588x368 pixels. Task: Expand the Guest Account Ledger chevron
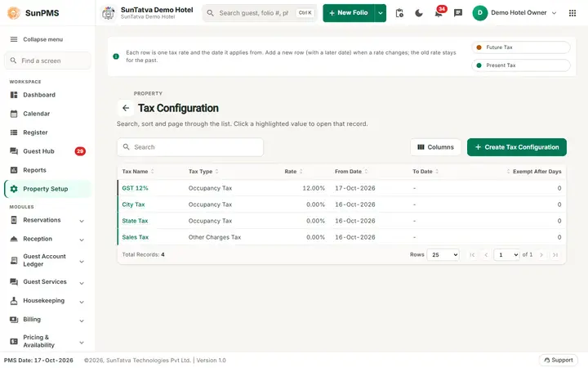point(82,261)
